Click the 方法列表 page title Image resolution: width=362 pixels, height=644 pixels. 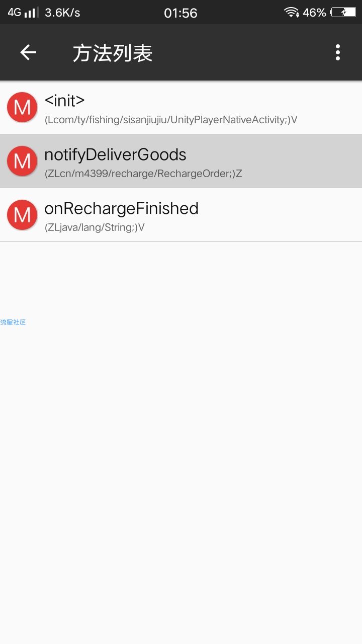click(x=113, y=53)
